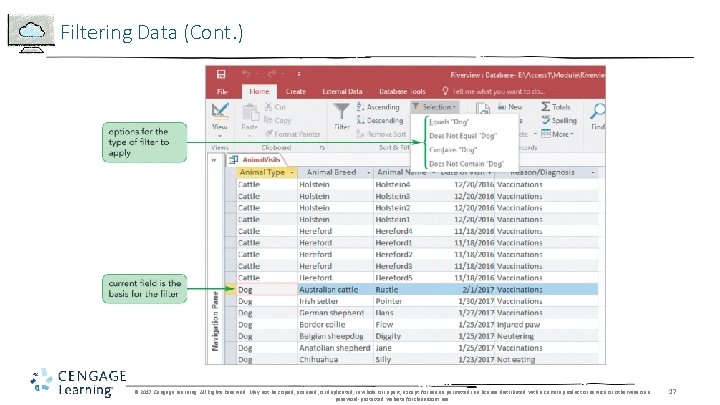Click the 2/1/2017 date cell
This screenshot has width=720, height=405.
click(x=467, y=290)
